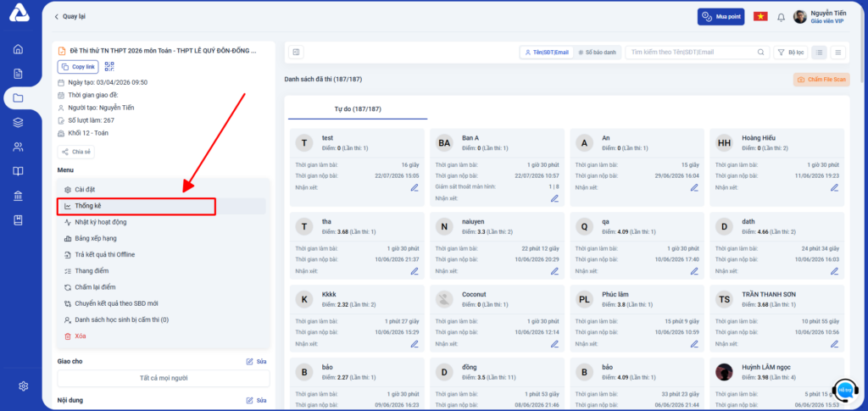Screen dimensions: 868x411
Task: Click the search magnifier icon
Action: [x=760, y=52]
